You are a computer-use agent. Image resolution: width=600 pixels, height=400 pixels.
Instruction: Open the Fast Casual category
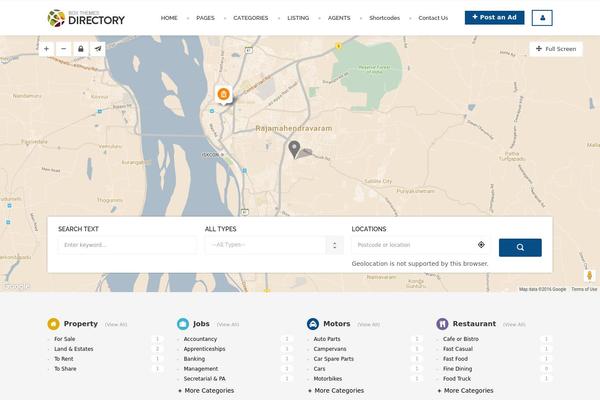pyautogui.click(x=458, y=349)
